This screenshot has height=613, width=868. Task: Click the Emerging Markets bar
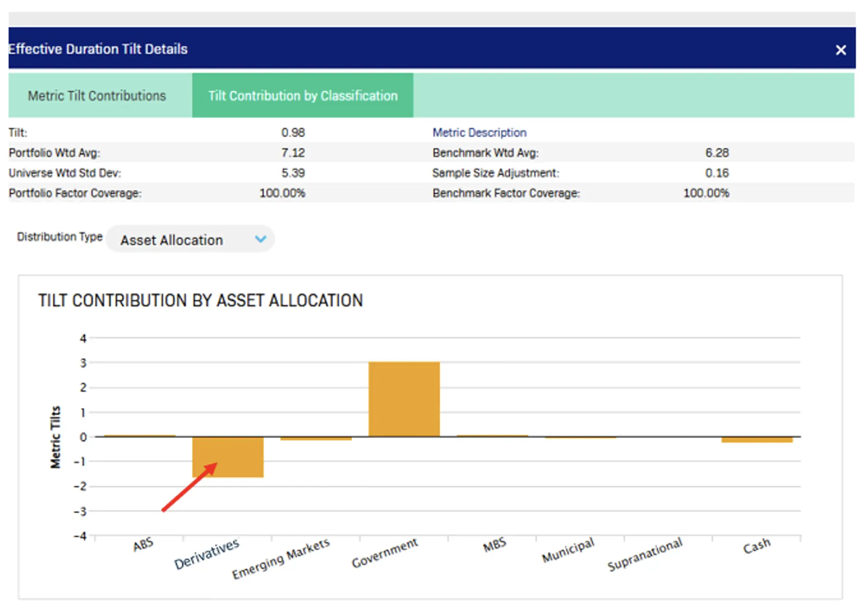pos(316,438)
